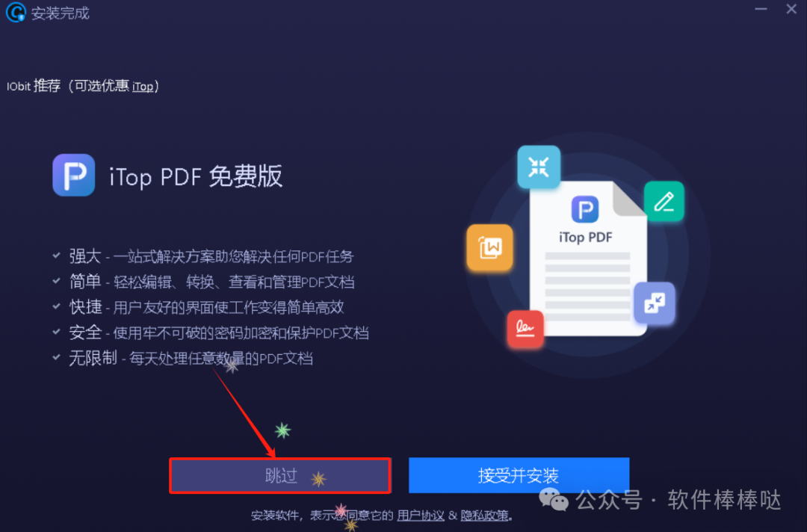Close the installer window
The image size is (807, 532).
(791, 9)
